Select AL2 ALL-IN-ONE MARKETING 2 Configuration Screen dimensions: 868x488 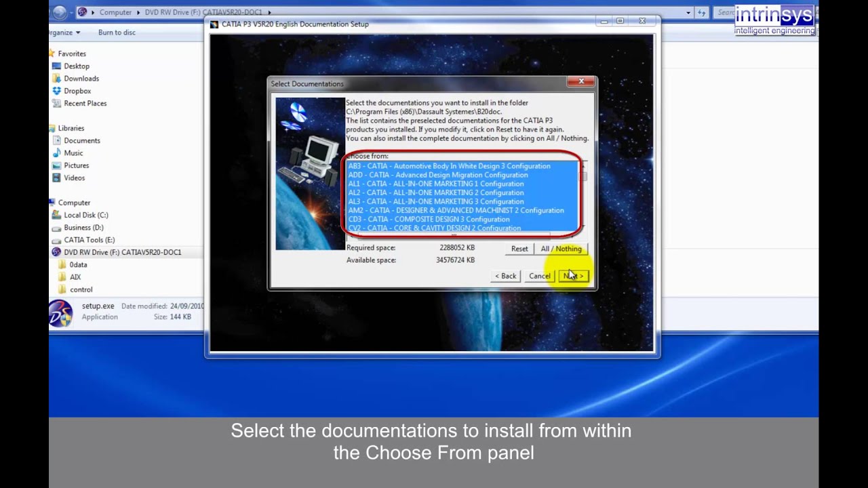(463, 192)
